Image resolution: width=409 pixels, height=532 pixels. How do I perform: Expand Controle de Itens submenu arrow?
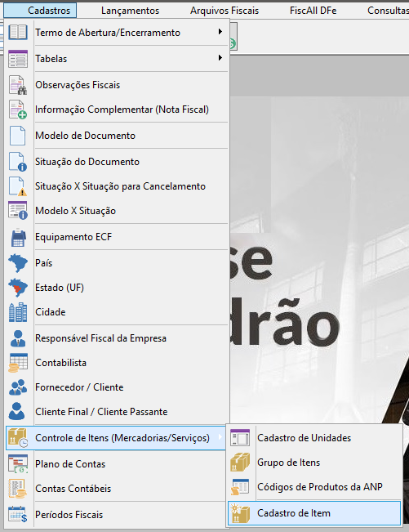pos(220,437)
